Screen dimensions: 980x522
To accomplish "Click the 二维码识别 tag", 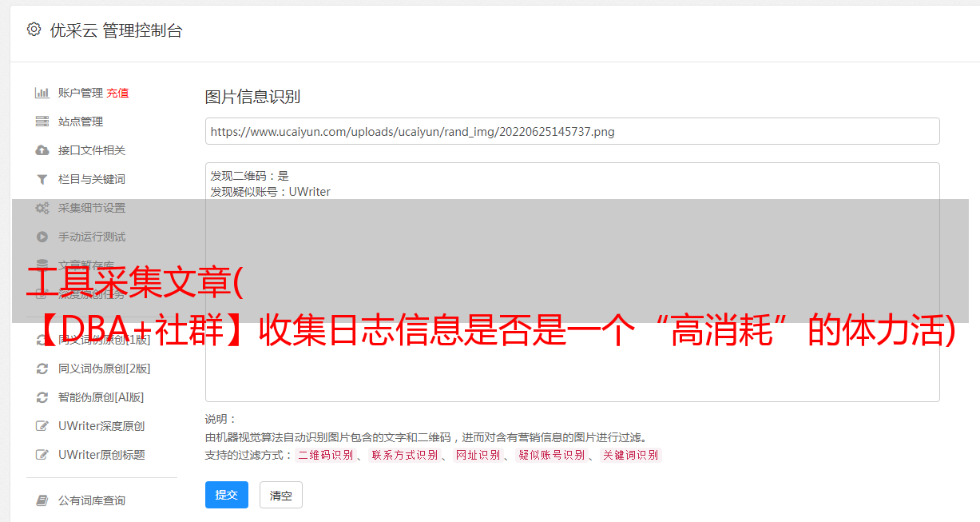I will click(326, 455).
